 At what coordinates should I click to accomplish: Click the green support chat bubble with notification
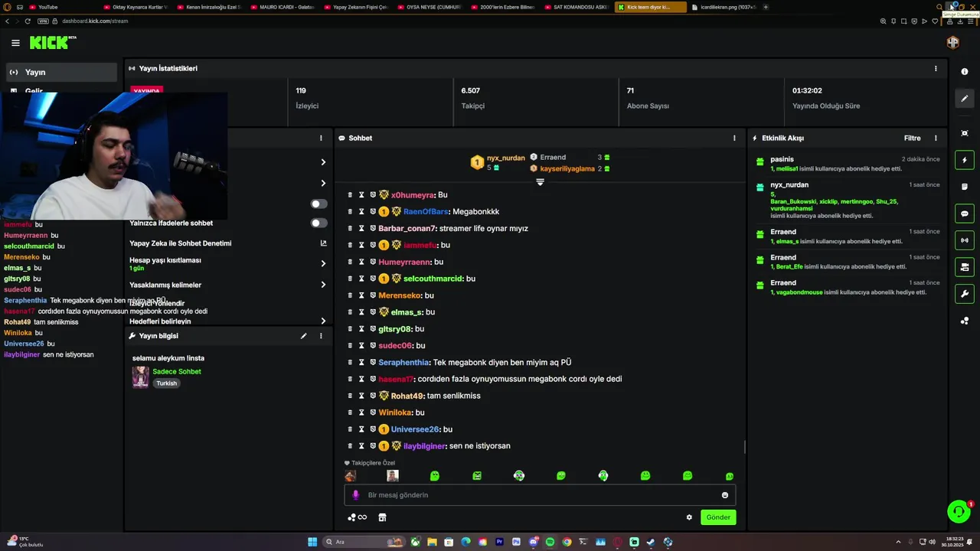[x=958, y=511]
